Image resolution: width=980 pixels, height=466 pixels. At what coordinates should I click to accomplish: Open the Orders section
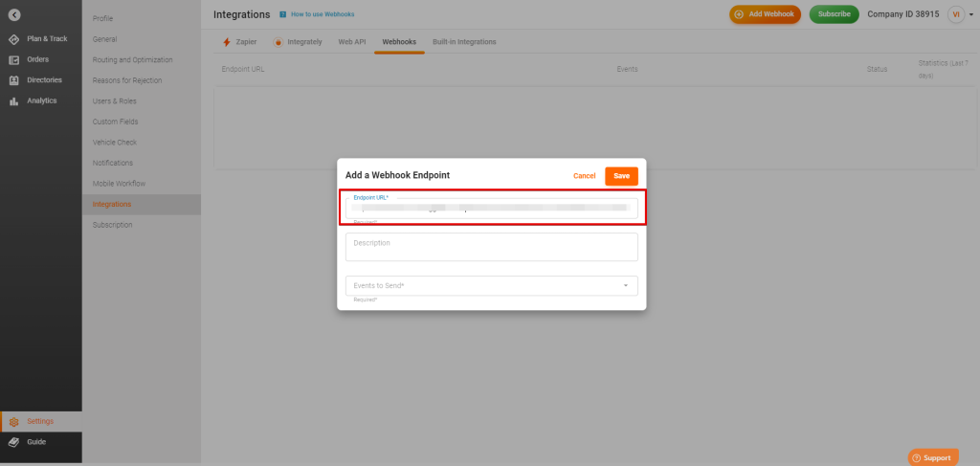37,59
